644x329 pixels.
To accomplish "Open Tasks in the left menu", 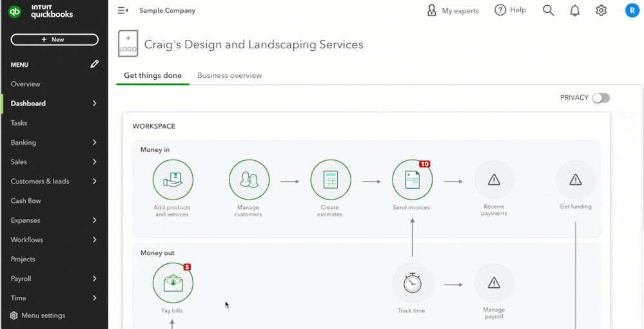I will [19, 123].
